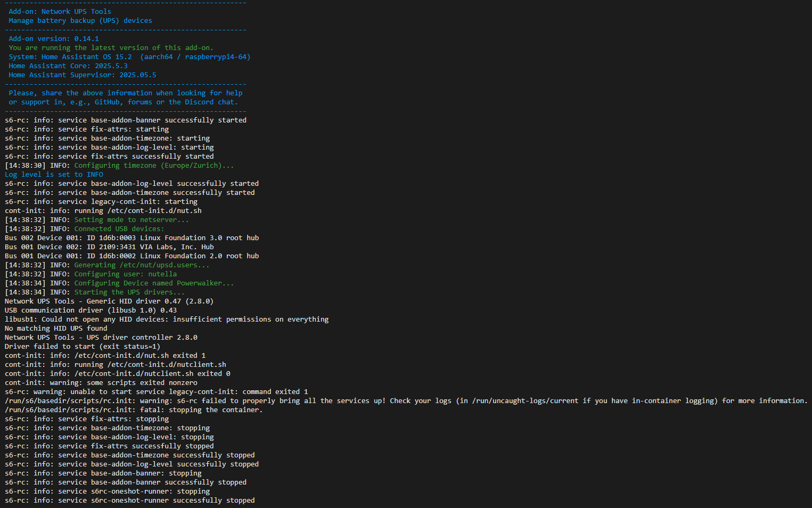Image resolution: width=812 pixels, height=508 pixels.
Task: Click "Home Assistant Supervisor: 2025.05.5" line
Action: point(83,75)
